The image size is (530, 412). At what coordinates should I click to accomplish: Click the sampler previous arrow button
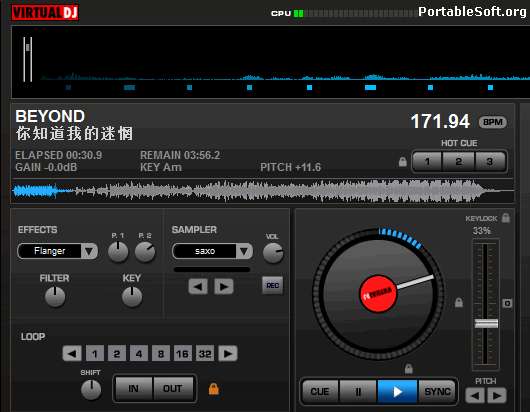[x=198, y=287]
